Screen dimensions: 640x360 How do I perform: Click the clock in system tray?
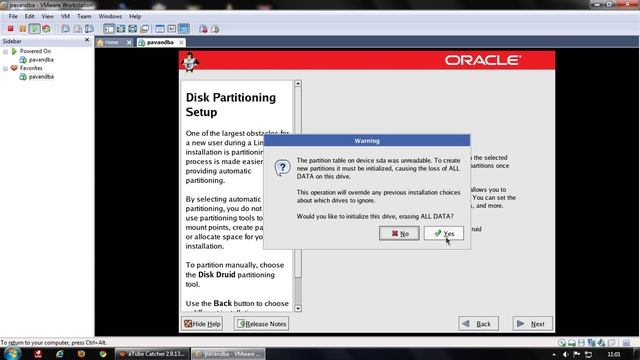(613, 354)
